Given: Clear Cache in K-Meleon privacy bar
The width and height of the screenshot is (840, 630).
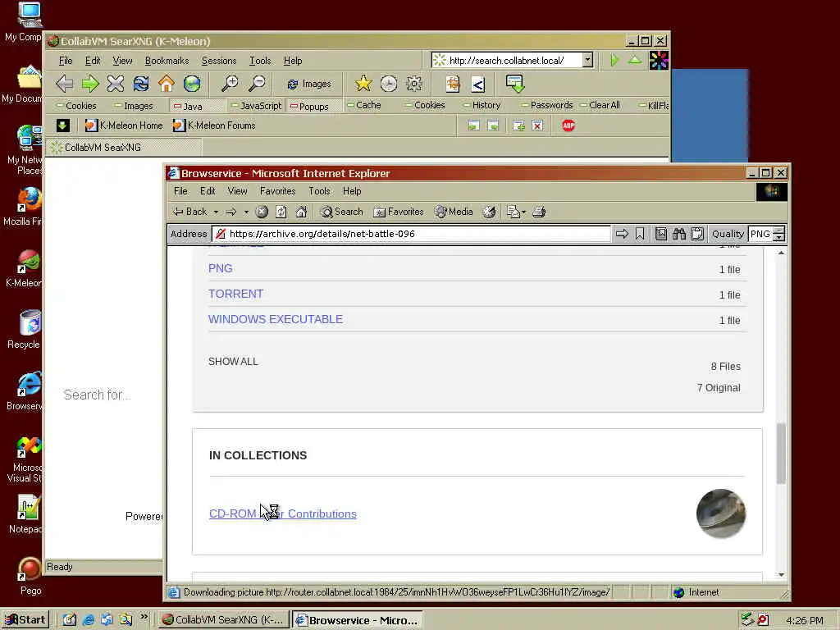Looking at the screenshot, I should 363,105.
